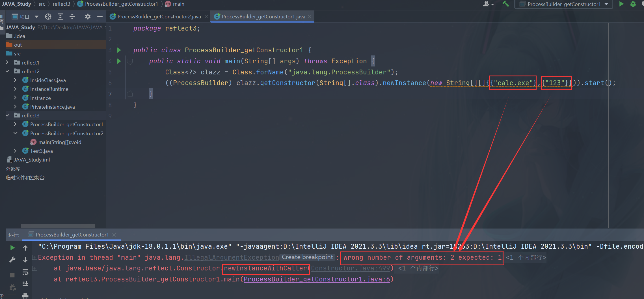Expand folded stack frames on Constructor line
644x299 pixels.
pos(34,268)
